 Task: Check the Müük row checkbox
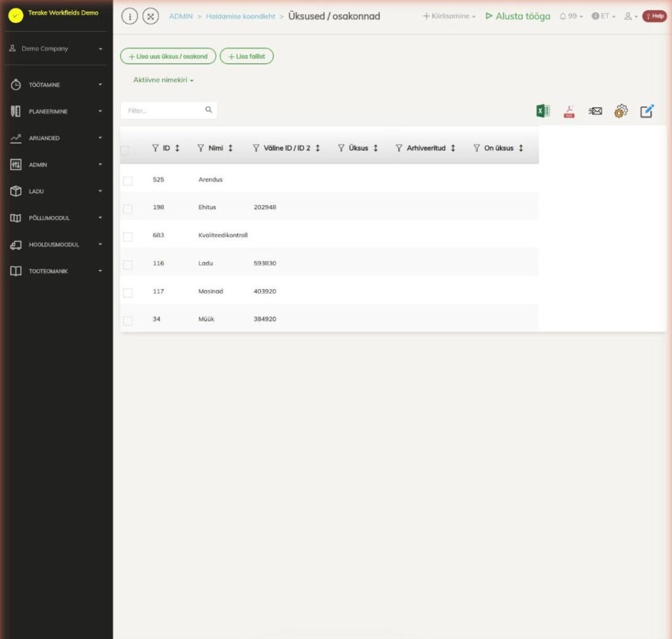point(128,320)
